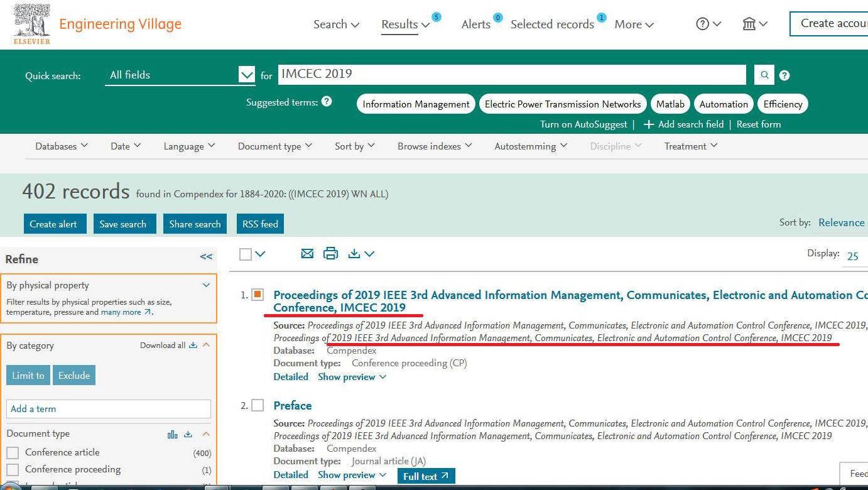
Task: Open search help question mark icon
Action: tap(784, 75)
